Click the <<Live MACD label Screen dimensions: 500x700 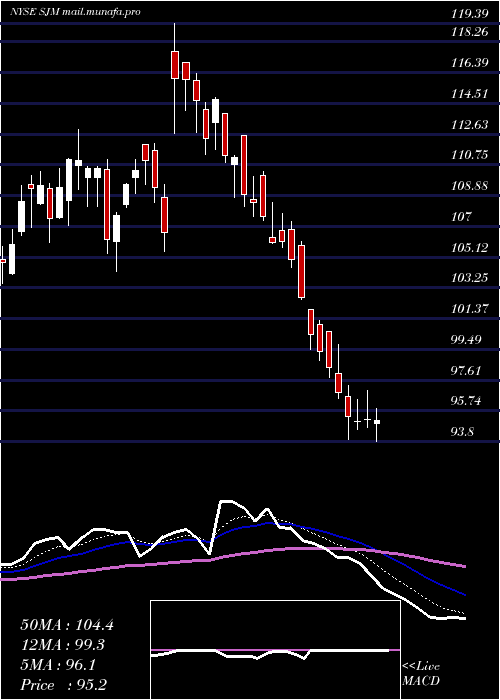(421, 674)
